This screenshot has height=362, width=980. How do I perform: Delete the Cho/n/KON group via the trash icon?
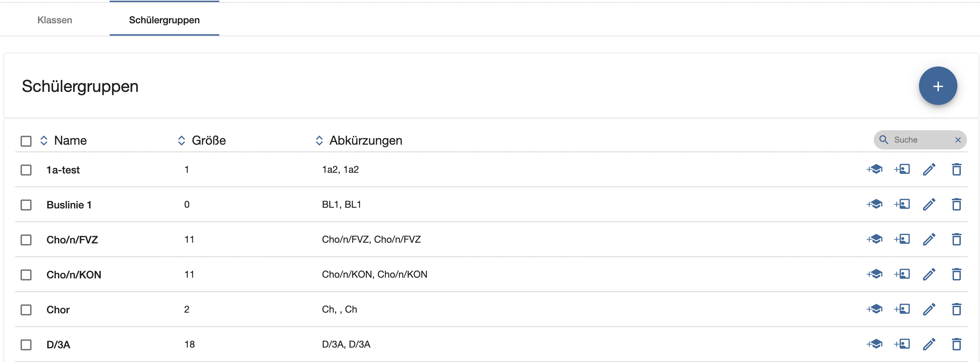956,275
